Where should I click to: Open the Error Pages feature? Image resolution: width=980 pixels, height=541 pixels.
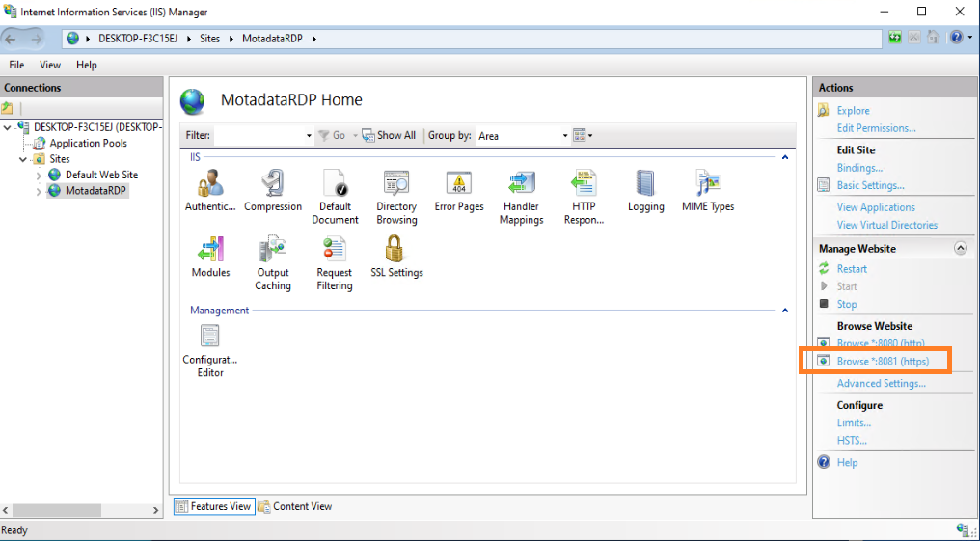[x=459, y=183]
